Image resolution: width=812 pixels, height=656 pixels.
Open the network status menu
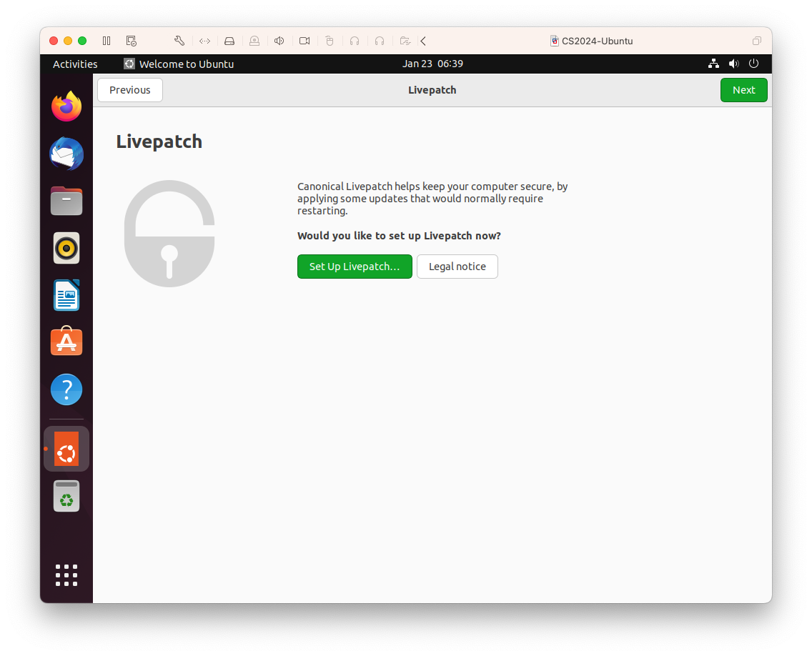[713, 64]
